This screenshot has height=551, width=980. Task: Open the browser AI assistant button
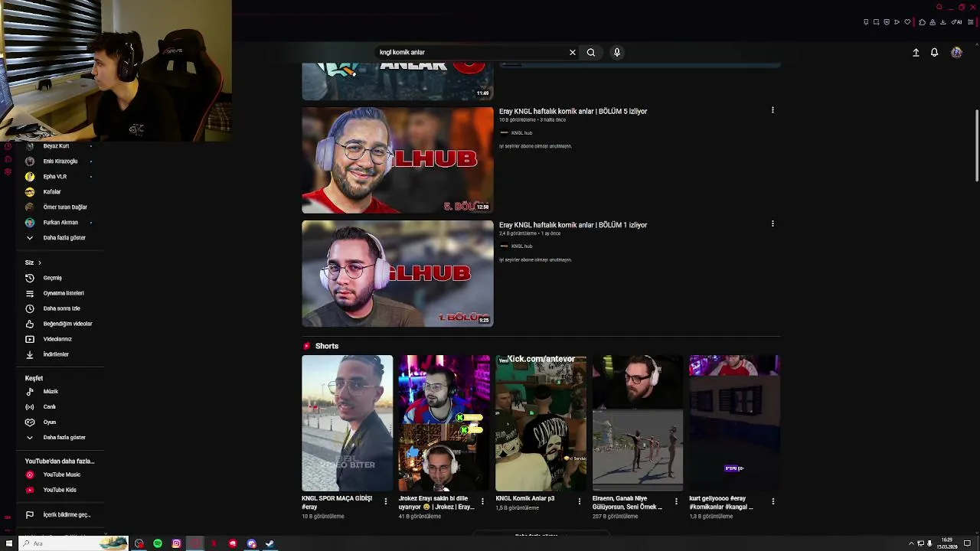tap(956, 22)
